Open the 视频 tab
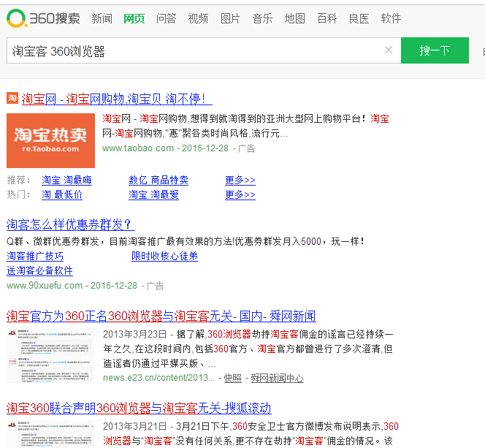 pyautogui.click(x=198, y=18)
